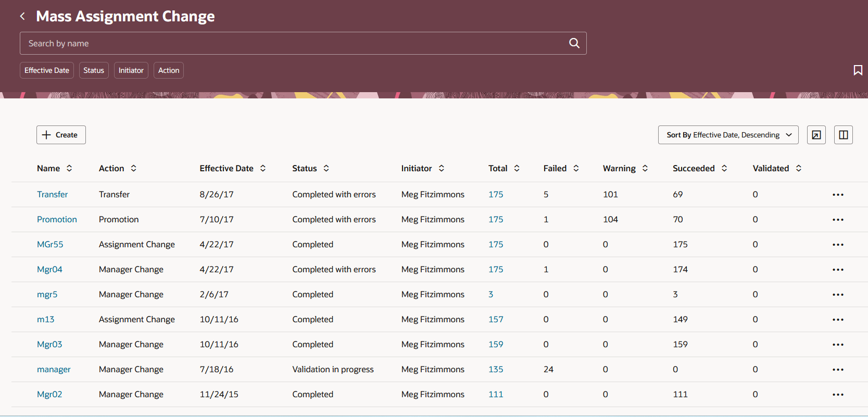Click Mass Assignment Change page title
Image resolution: width=868 pixels, height=417 pixels.
(x=125, y=16)
